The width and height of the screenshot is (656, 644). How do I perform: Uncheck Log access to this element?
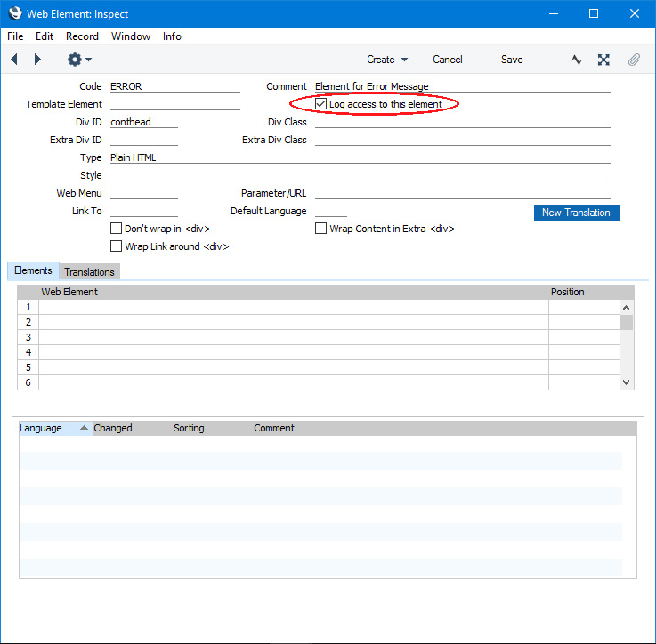[320, 104]
